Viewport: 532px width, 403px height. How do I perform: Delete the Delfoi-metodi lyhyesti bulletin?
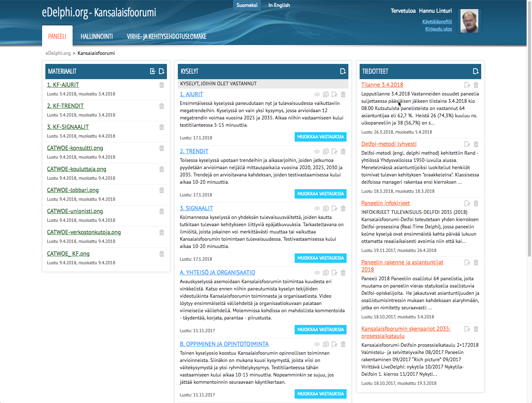point(476,144)
